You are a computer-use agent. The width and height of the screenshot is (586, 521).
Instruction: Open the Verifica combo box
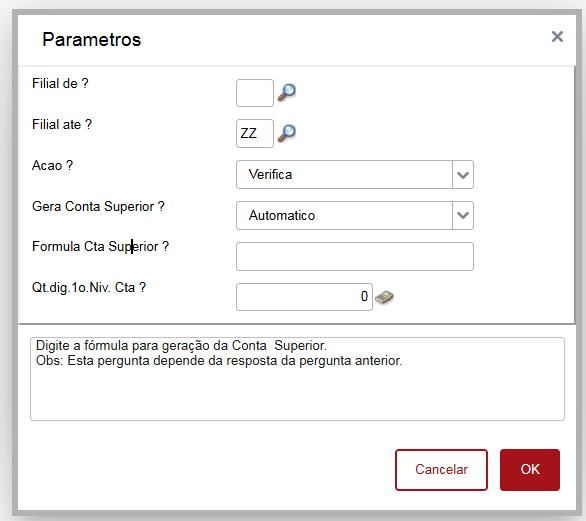coord(355,175)
